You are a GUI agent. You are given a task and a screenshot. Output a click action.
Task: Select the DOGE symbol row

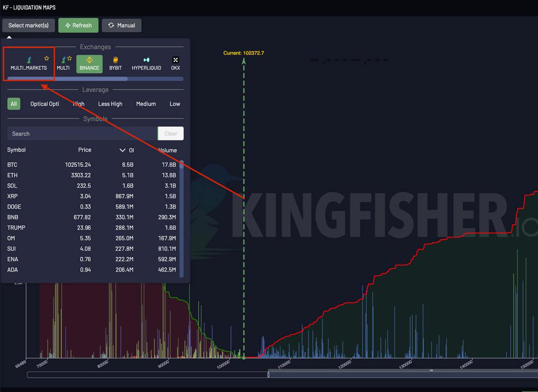point(92,207)
